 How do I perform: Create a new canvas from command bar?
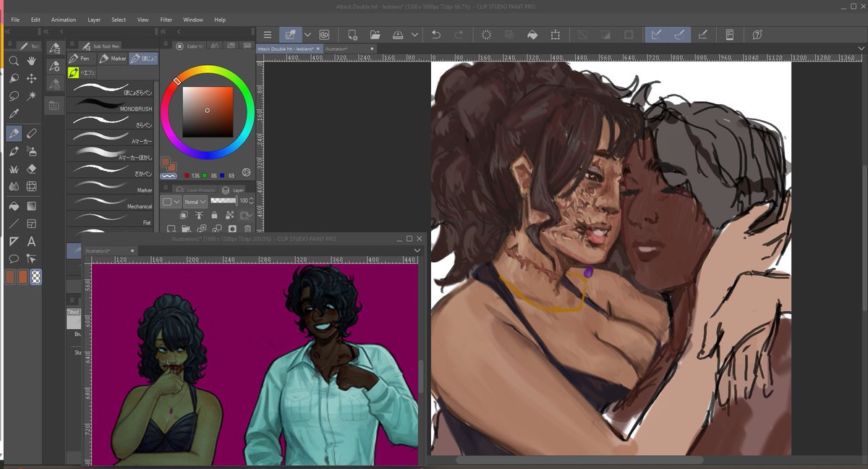(x=352, y=34)
